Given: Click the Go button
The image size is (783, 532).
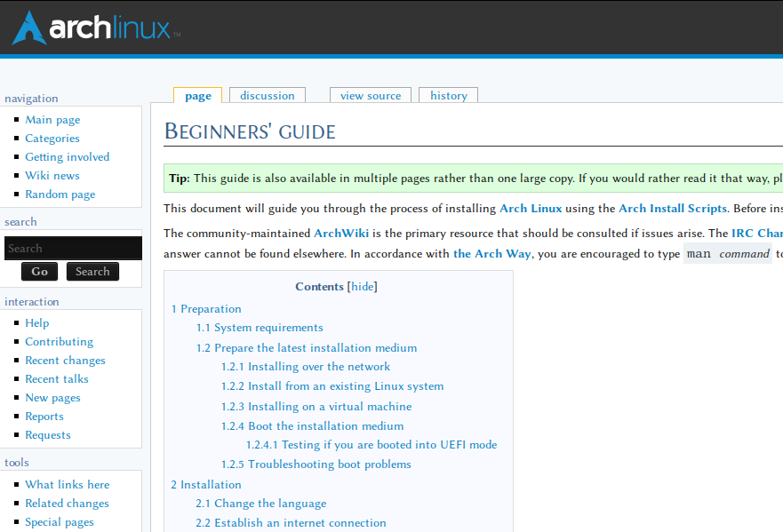Looking at the screenshot, I should [x=39, y=271].
